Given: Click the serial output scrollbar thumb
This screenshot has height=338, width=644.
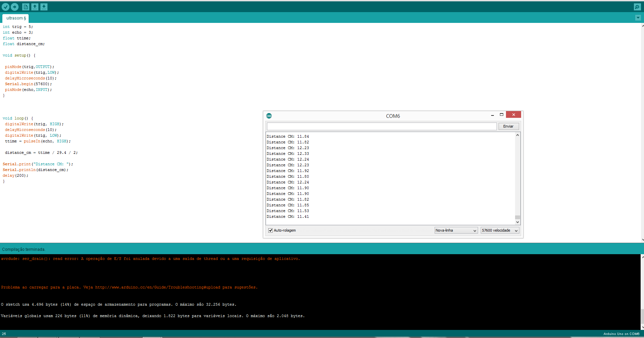Looking at the screenshot, I should pos(518,217).
